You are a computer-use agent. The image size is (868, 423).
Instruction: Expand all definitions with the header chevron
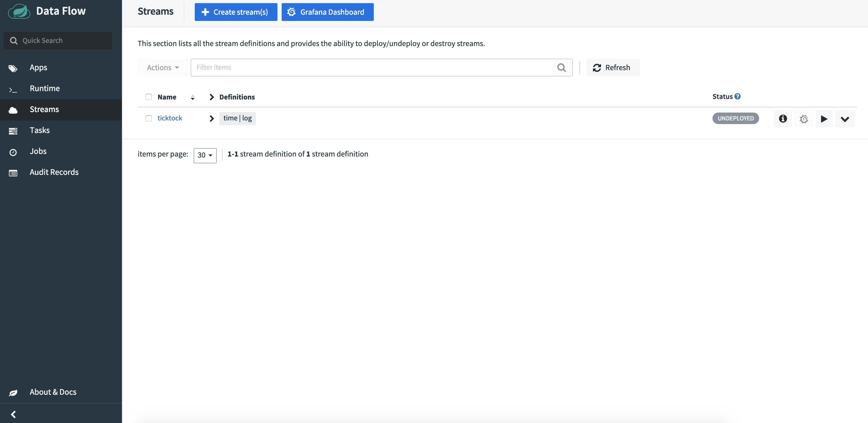(212, 97)
